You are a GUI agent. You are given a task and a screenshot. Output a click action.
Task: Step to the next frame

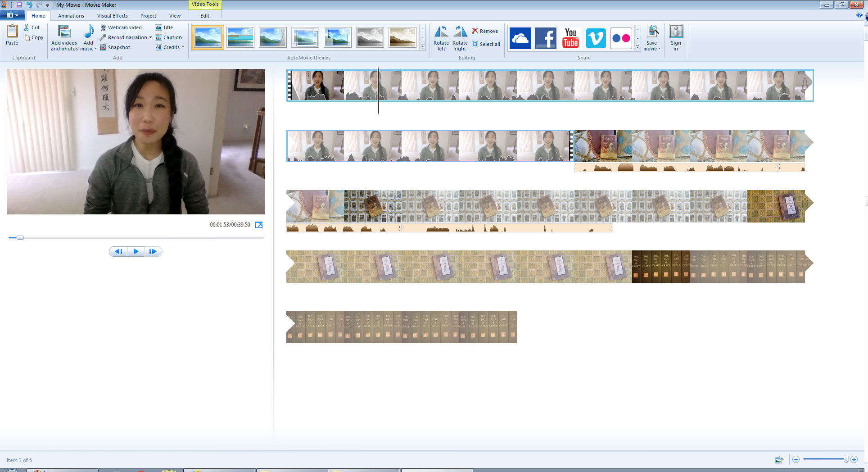[x=153, y=251]
